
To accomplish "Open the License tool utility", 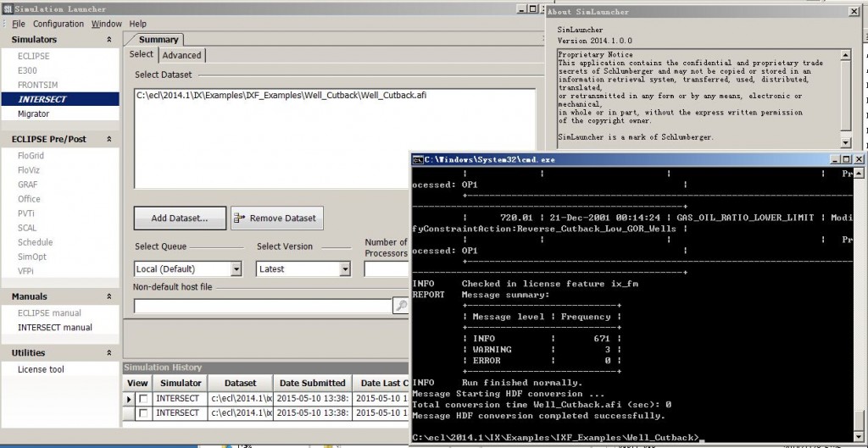I will [x=41, y=369].
